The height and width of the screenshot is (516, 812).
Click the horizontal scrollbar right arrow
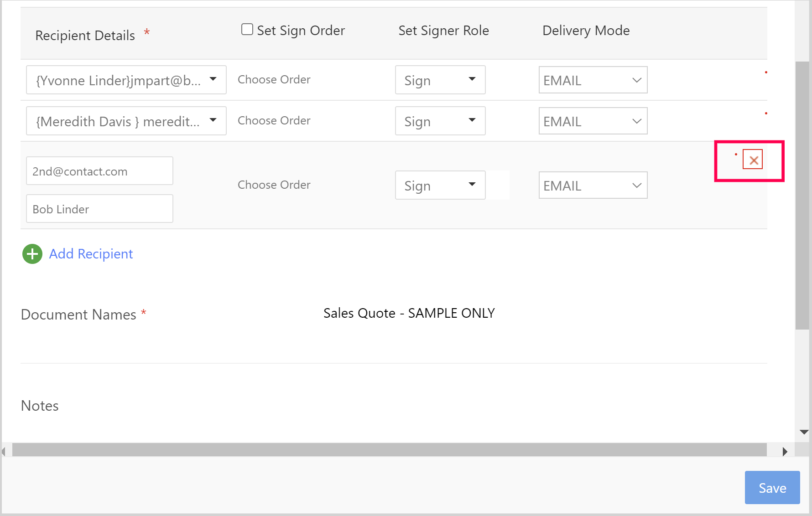785,451
